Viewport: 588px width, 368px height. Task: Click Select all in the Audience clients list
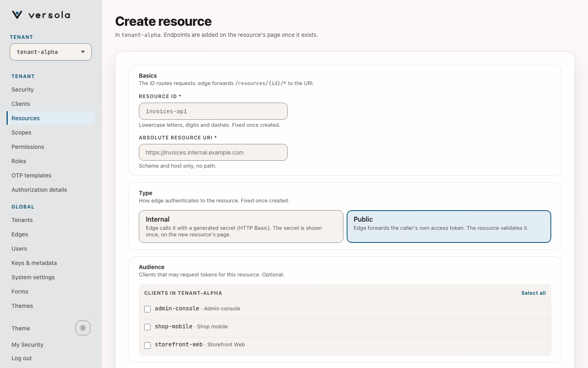pos(533,293)
